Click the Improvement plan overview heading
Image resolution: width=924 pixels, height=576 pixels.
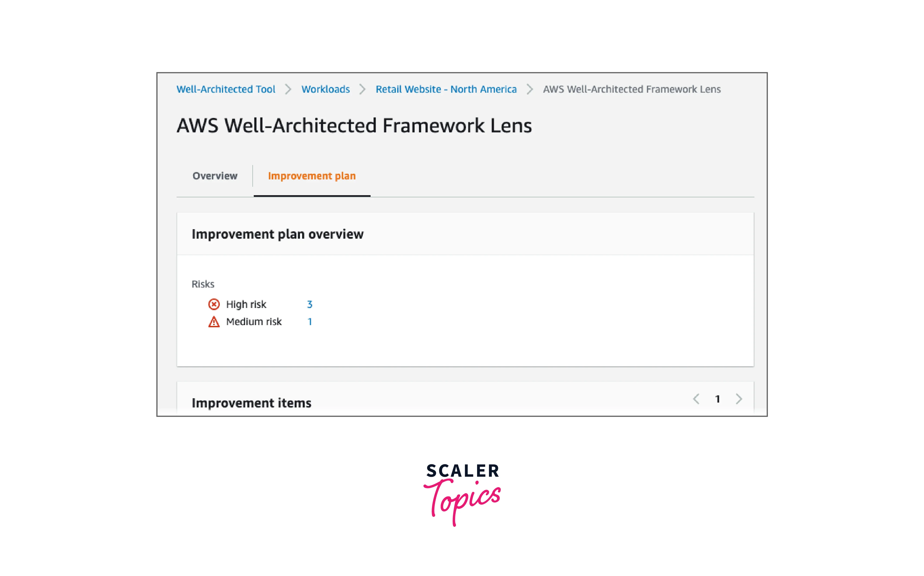pos(277,234)
